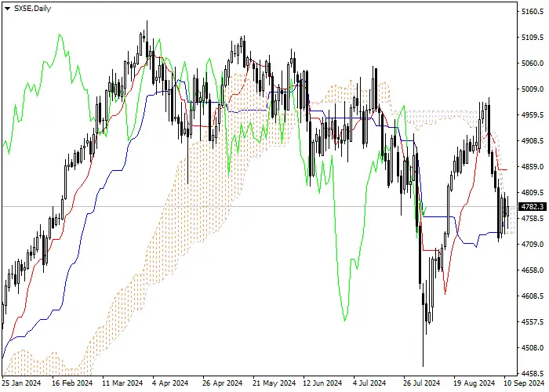Click the 5160.5 price axis label
The height and width of the screenshot is (392, 549).
click(x=533, y=12)
